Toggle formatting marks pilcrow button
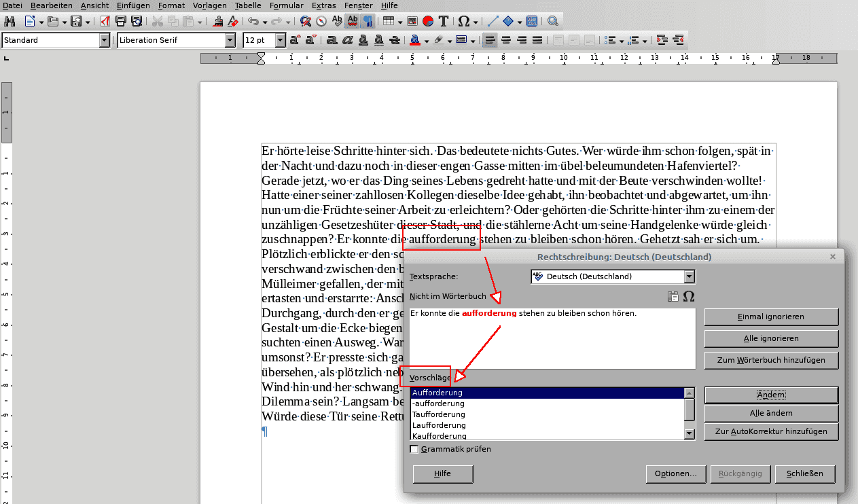 (x=368, y=21)
